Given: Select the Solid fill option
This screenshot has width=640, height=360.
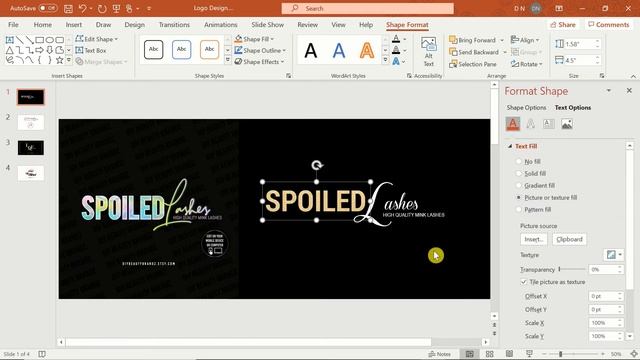Looking at the screenshot, I should click(519, 173).
